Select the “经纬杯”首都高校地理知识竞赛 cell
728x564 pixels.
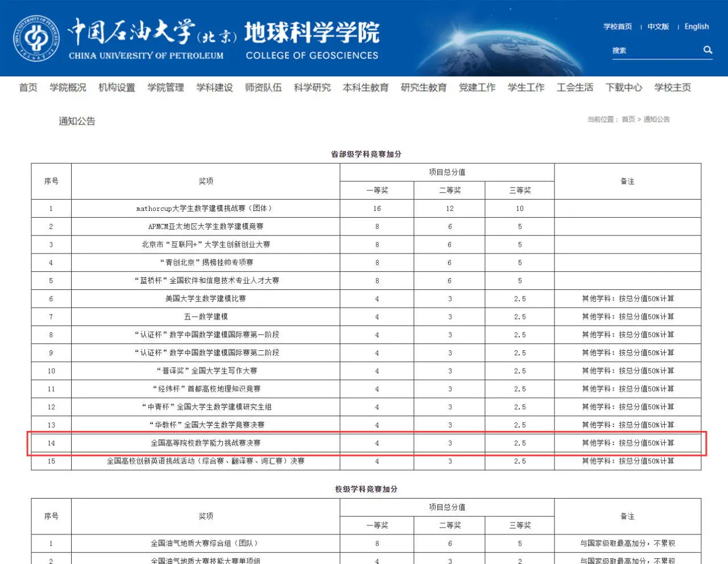point(206,389)
